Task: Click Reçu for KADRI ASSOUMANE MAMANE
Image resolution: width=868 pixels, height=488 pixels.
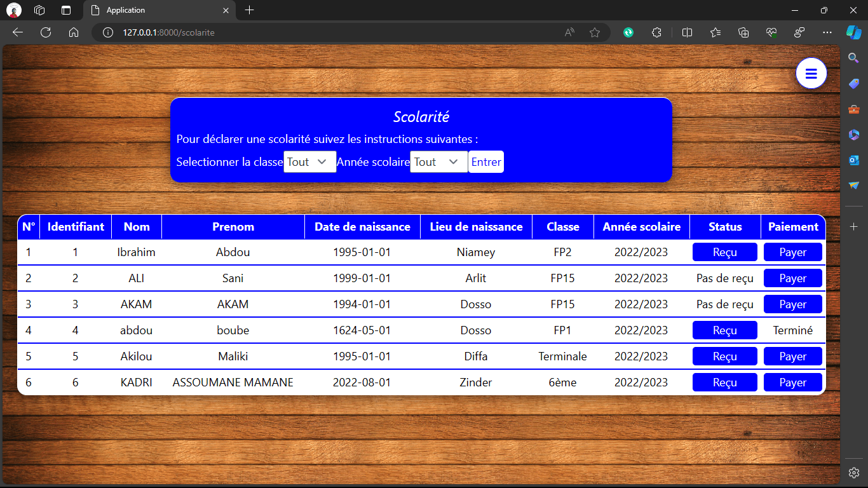Action: [x=725, y=383]
